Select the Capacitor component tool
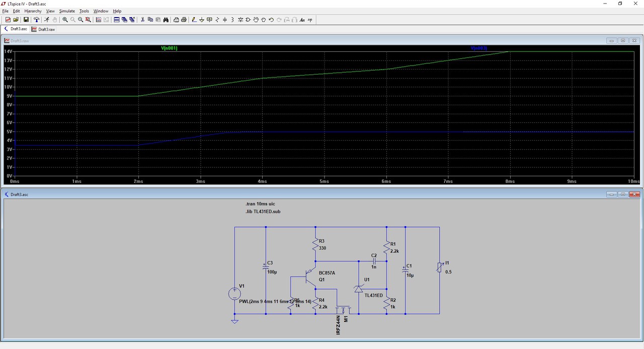Viewport: 644px width, 349px height. pyautogui.click(x=225, y=20)
